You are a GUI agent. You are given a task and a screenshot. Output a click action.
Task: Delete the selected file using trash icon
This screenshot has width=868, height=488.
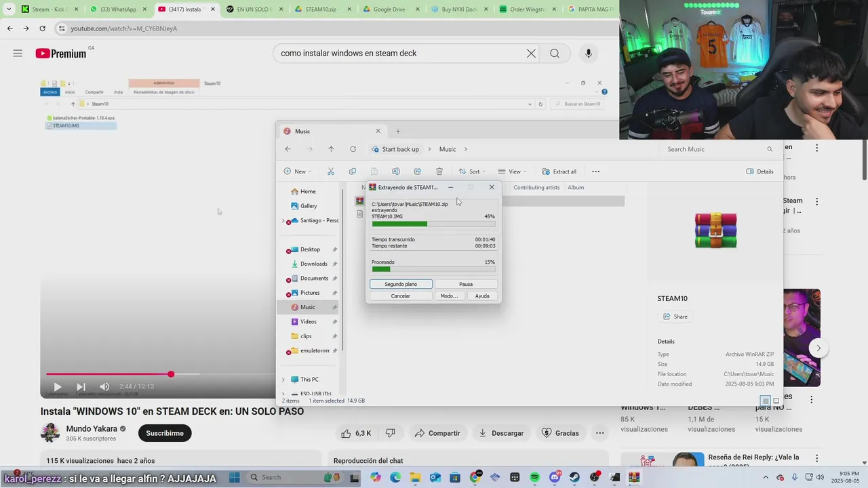[439, 171]
